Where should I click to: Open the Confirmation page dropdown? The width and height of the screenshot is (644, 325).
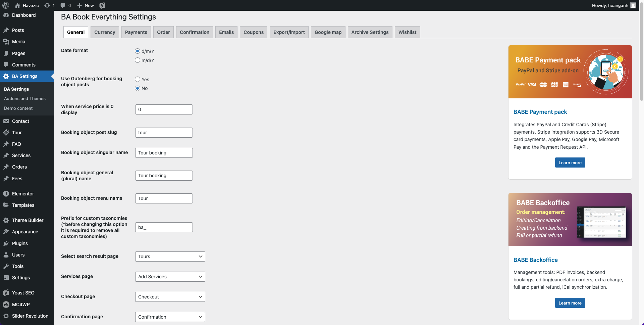[170, 317]
